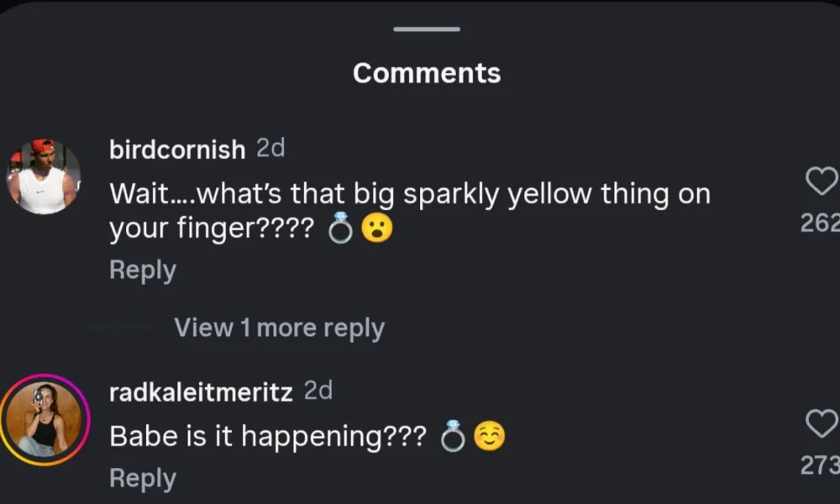Like birdcornish's comment with heart icon

(x=822, y=181)
